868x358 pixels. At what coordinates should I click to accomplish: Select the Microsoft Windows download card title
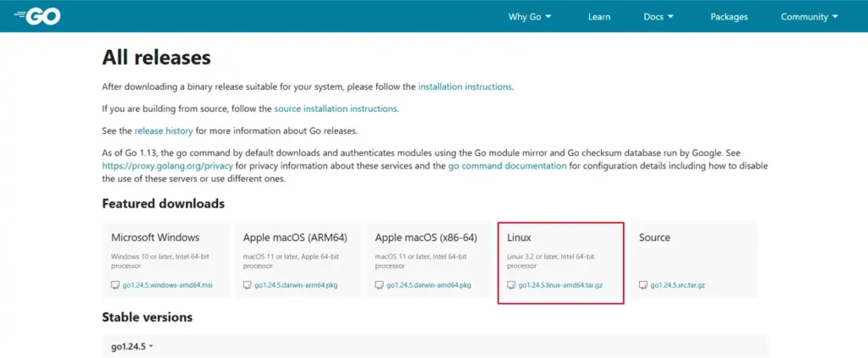(155, 238)
